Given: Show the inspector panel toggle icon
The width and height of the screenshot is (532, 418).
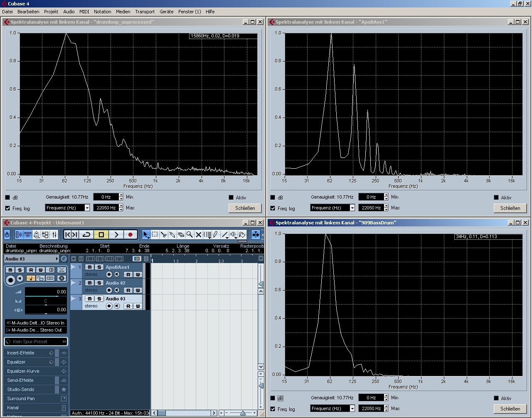Looking at the screenshot, I should (19, 235).
